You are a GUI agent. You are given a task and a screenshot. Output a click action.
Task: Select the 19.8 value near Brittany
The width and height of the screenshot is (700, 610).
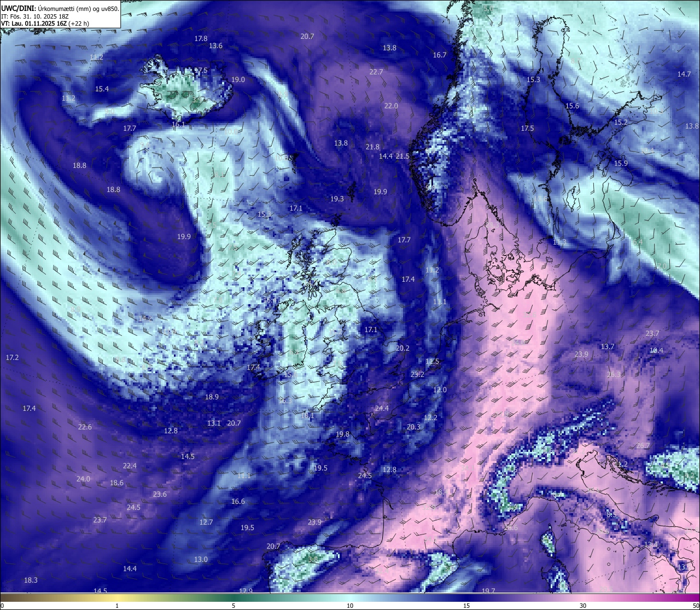click(x=342, y=434)
